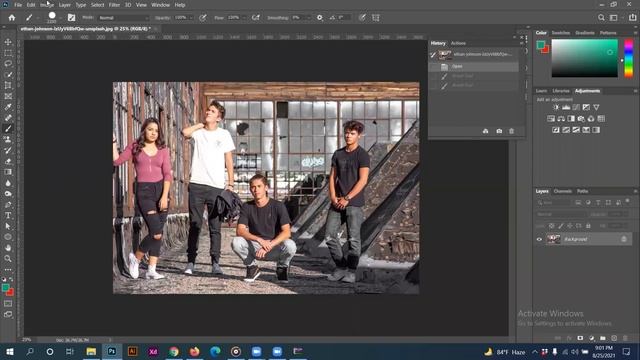Select the Move tool
Image resolution: width=640 pixels, height=360 pixels.
pos(8,42)
